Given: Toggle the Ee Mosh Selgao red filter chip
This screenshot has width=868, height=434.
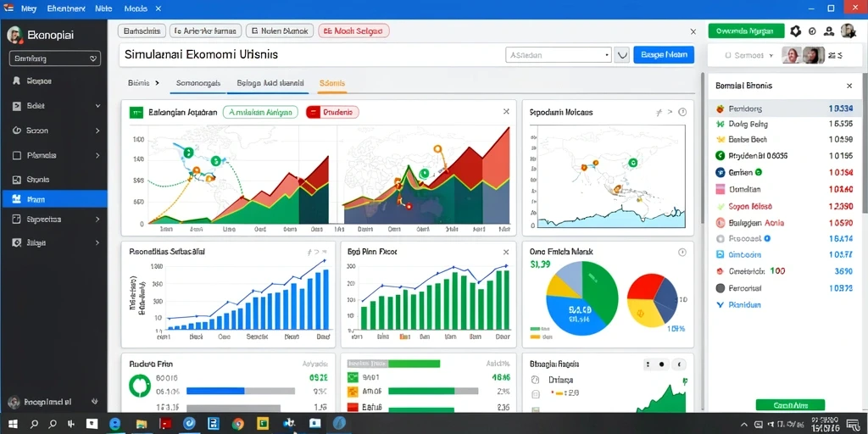Looking at the screenshot, I should point(353,31).
